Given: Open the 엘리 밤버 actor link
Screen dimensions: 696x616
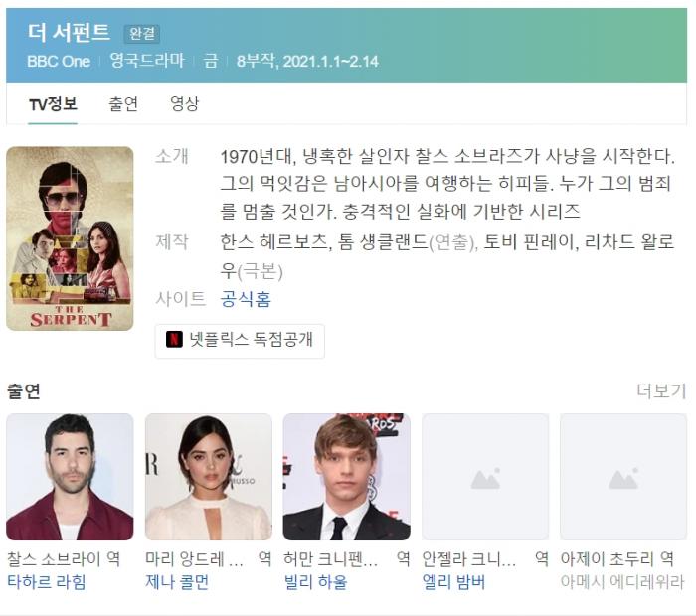Looking at the screenshot, I should point(453,582).
